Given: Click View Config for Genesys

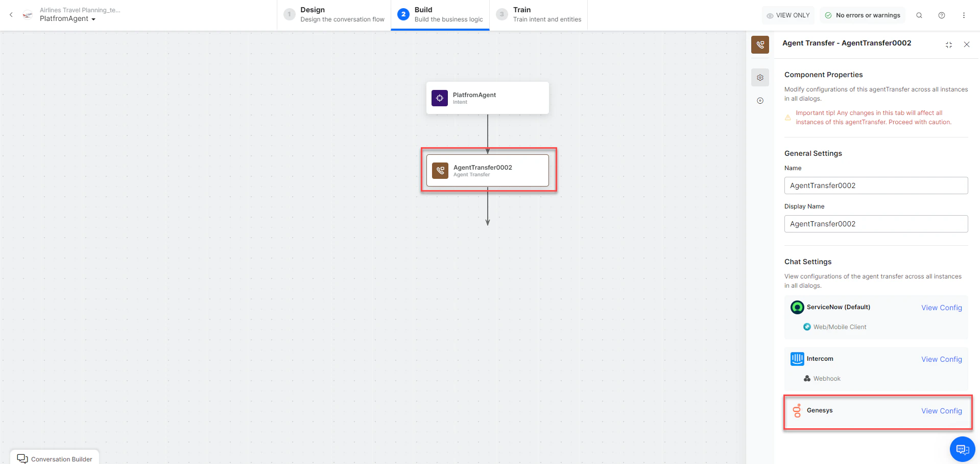Looking at the screenshot, I should click(941, 410).
